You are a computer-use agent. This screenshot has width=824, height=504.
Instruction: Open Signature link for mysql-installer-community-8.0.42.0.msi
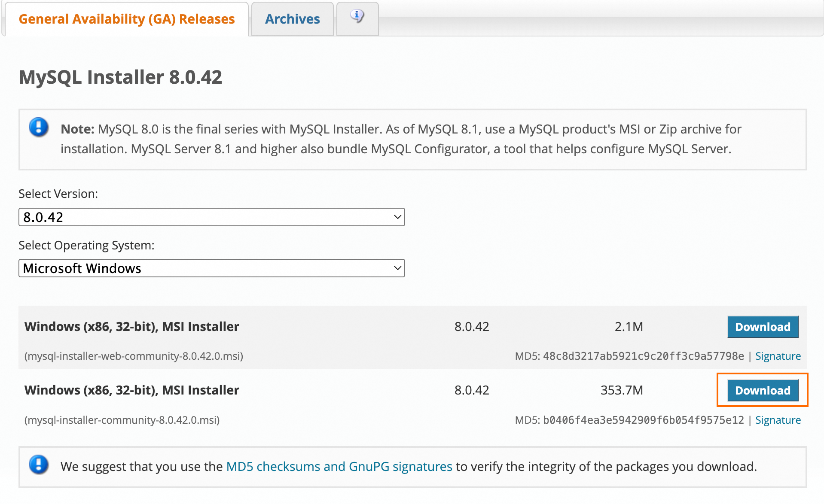tap(778, 420)
